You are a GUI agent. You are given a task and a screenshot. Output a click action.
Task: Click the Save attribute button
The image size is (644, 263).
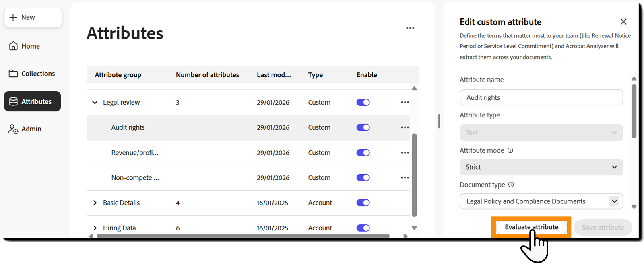coord(603,227)
